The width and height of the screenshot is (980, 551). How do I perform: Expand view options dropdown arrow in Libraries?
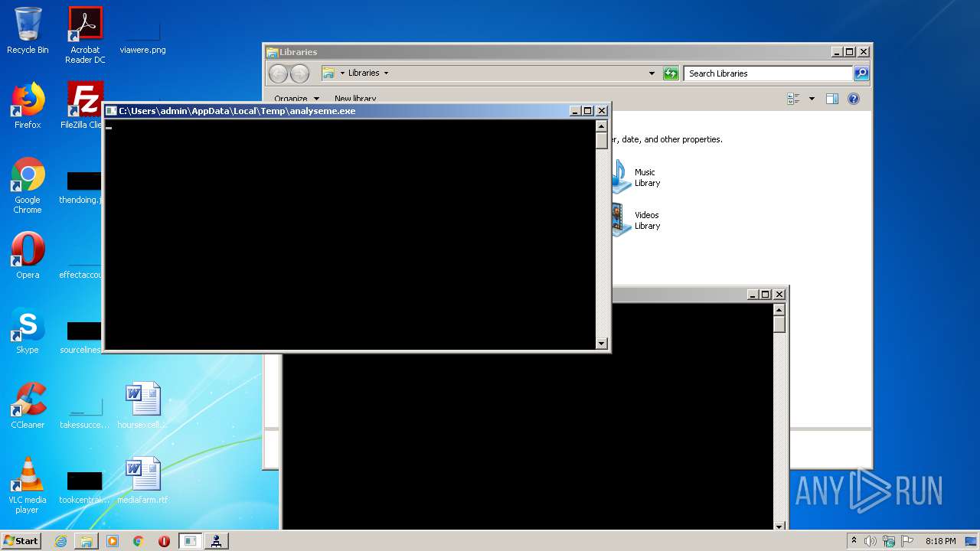pos(812,99)
